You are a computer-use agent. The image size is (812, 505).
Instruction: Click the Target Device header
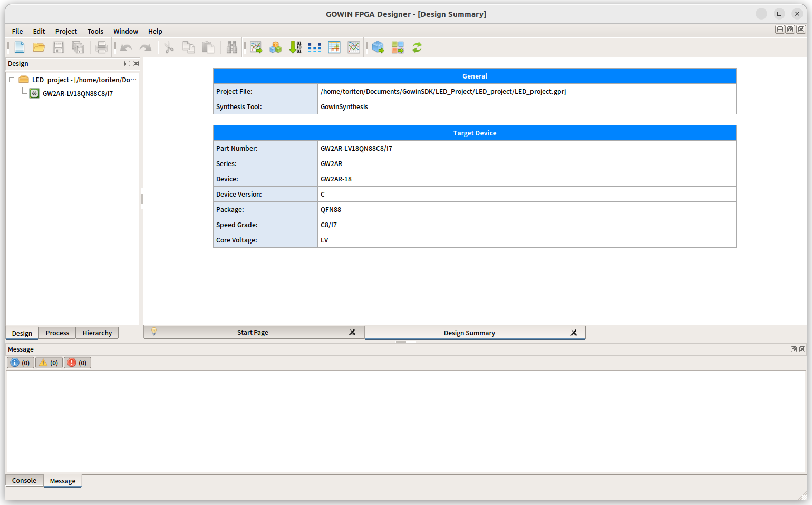coord(475,133)
